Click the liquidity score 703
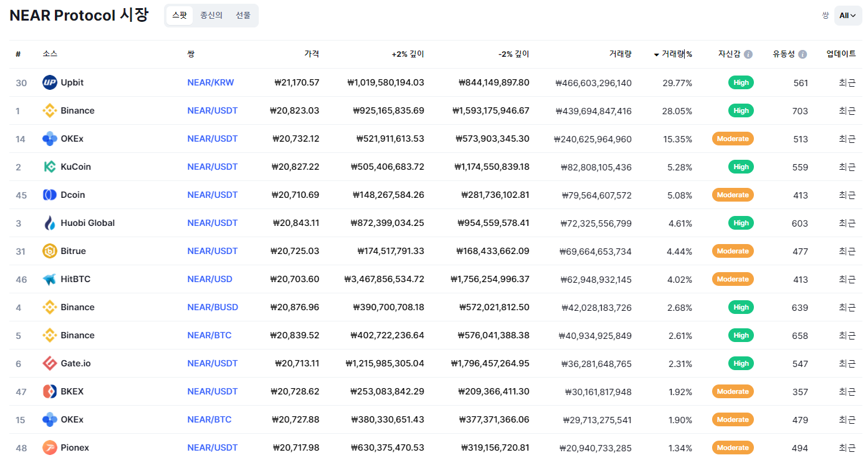868x460 pixels. 800,111
